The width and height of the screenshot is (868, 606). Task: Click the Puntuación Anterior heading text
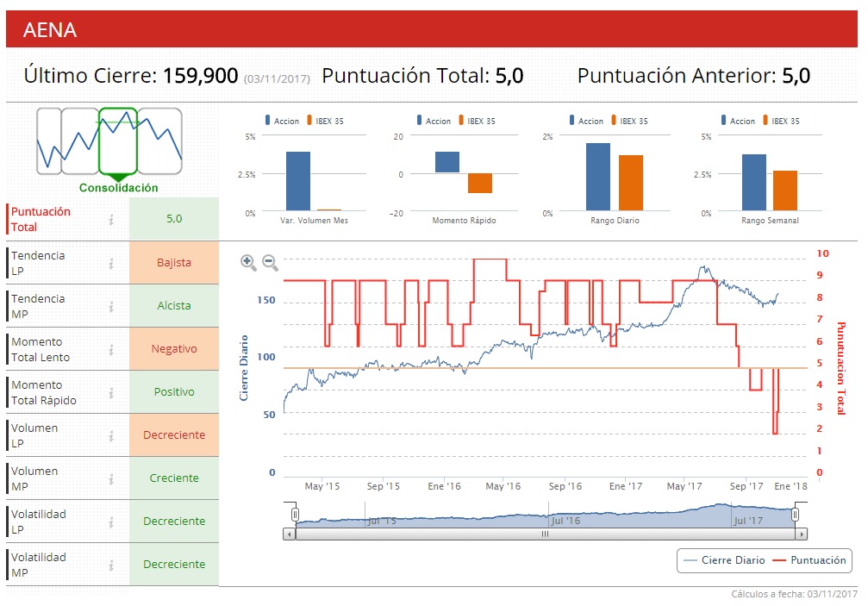pyautogui.click(x=677, y=76)
